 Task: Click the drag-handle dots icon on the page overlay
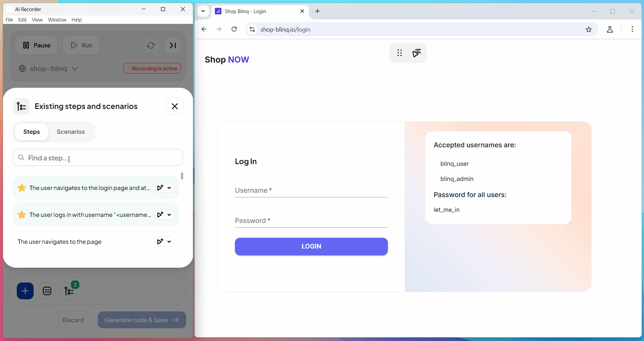(399, 53)
